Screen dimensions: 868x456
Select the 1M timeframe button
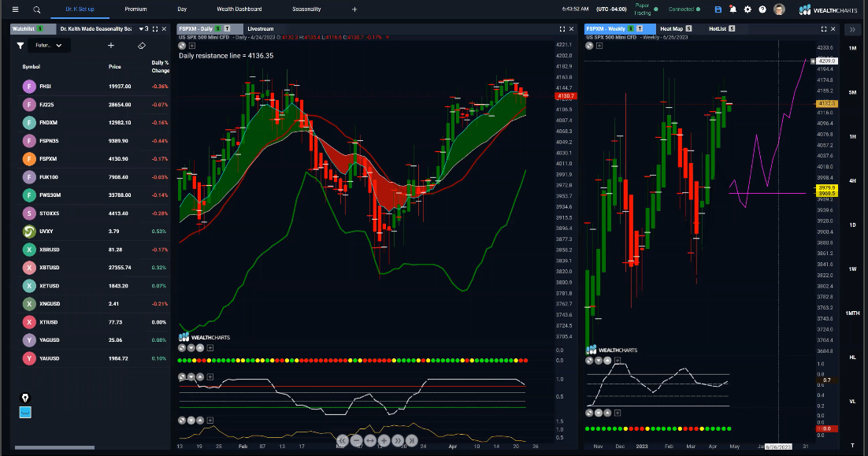tap(852, 48)
